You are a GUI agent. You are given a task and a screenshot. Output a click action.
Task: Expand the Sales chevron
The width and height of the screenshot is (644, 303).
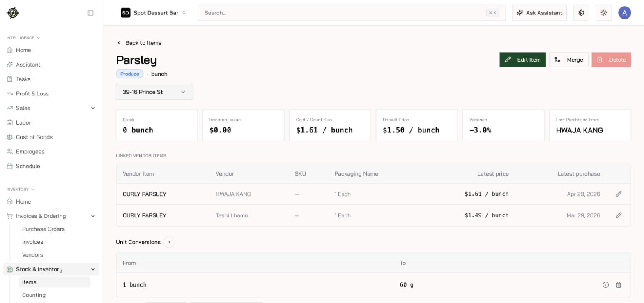93,108
